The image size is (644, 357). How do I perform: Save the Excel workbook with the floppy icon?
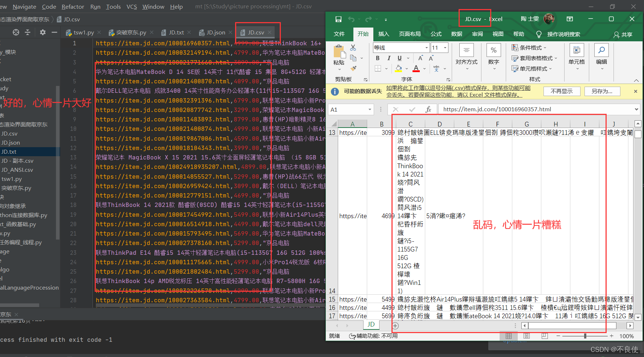338,19
